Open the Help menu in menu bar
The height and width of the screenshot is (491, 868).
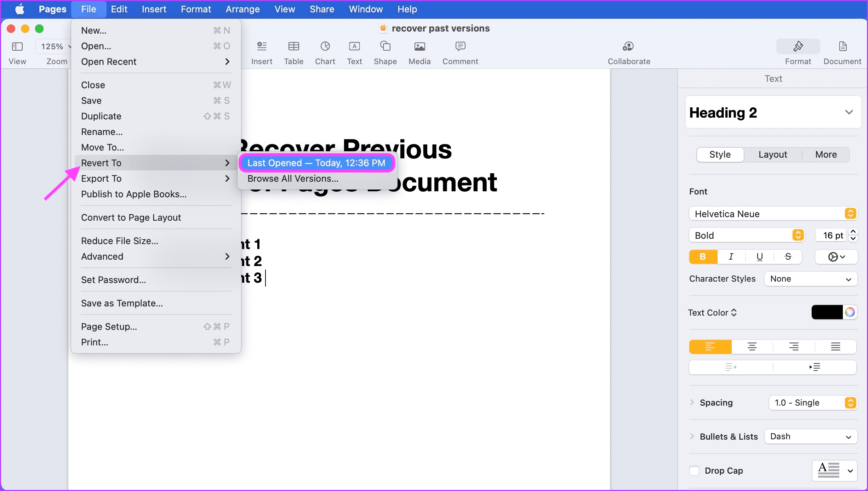[407, 9]
